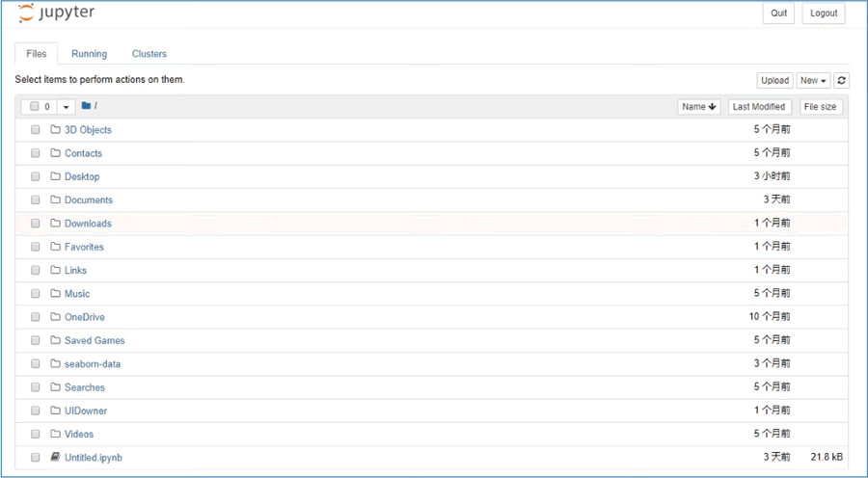868x478 pixels.
Task: Tick the checkbox for the Documents folder
Action: (36, 199)
